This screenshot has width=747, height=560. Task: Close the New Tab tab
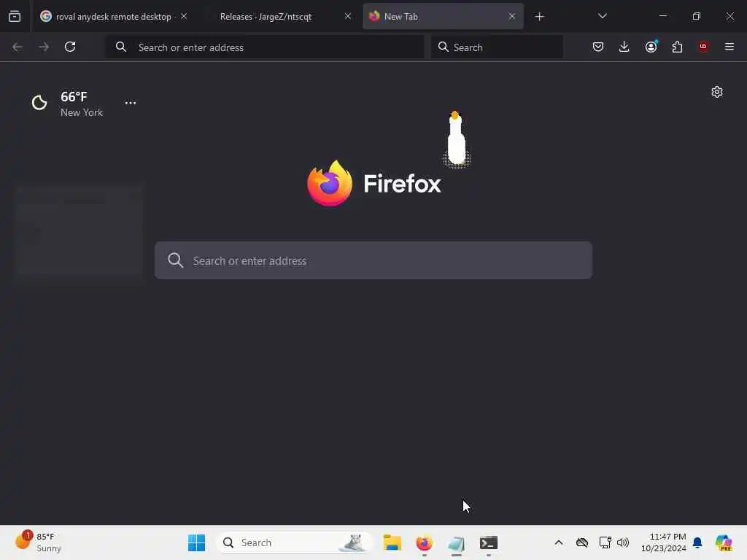point(511,16)
